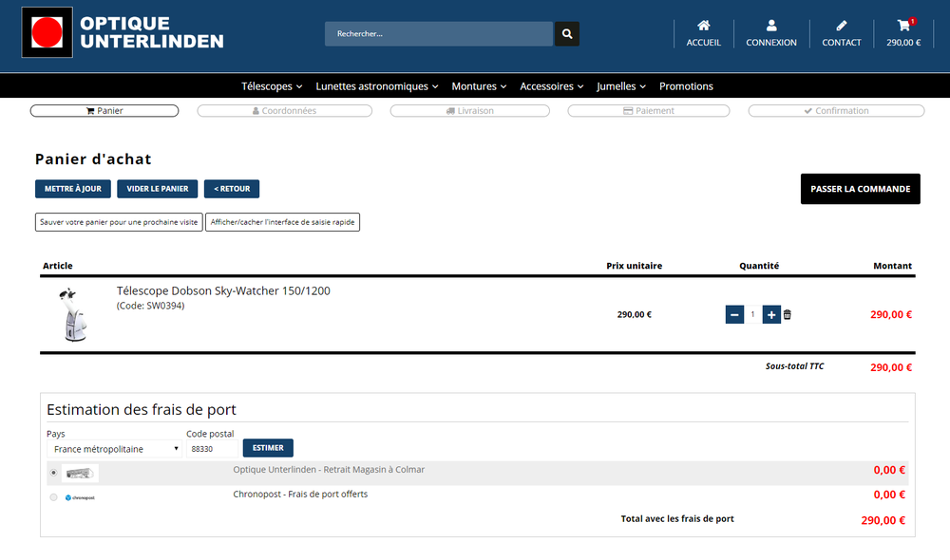This screenshot has width=950, height=560.
Task: Click the Optique Unterlinden red circle logo
Action: [47, 32]
